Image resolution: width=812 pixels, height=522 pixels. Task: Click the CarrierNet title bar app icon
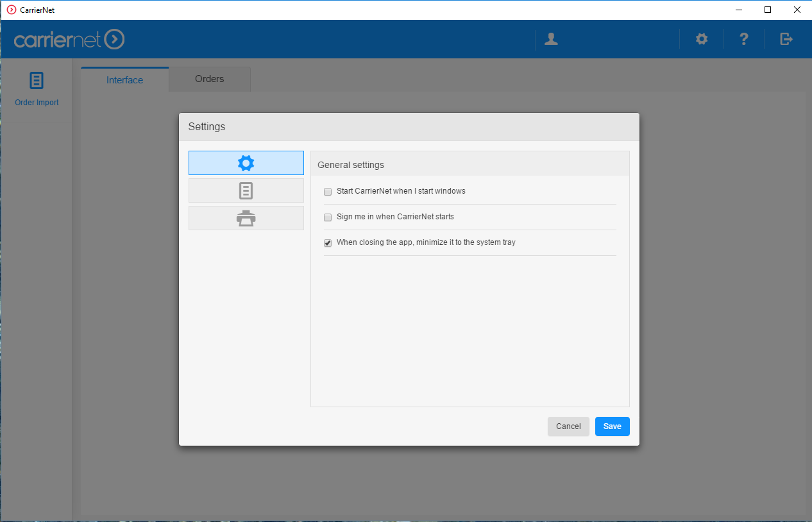(11, 10)
